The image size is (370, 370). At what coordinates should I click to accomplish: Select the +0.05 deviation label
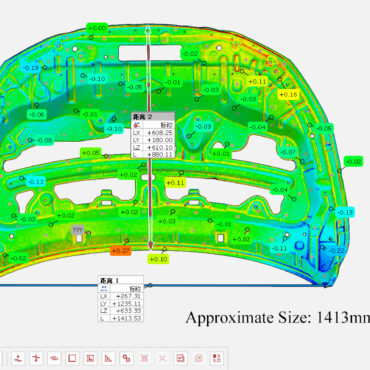[91, 153]
